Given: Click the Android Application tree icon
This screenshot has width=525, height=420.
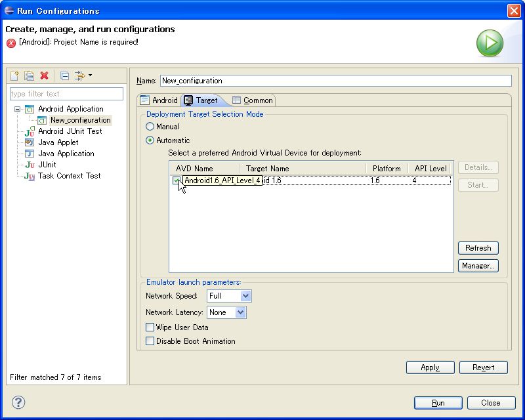Looking at the screenshot, I should point(30,109).
